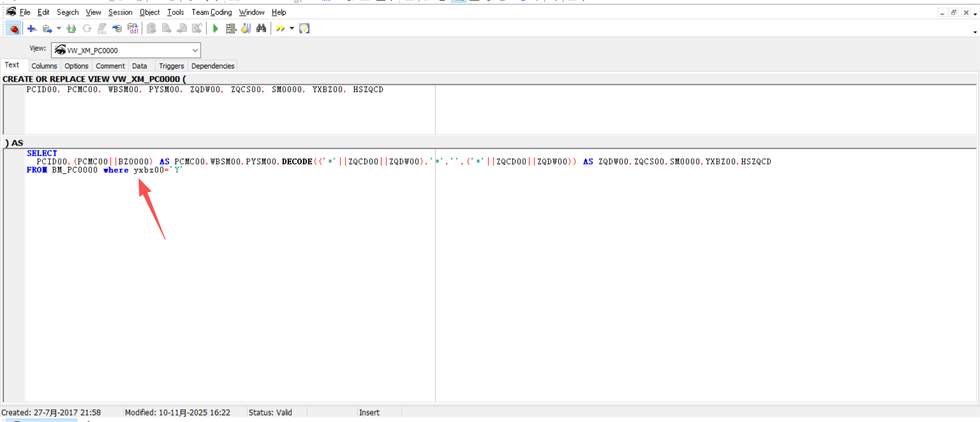
Task: Click BM_PC0000 table name in query
Action: 75,170
